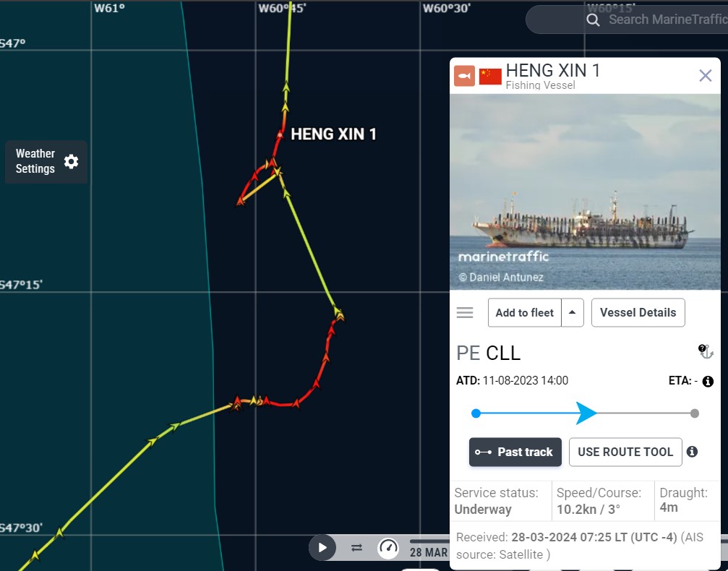Open playback speed gauge control

(x=388, y=548)
